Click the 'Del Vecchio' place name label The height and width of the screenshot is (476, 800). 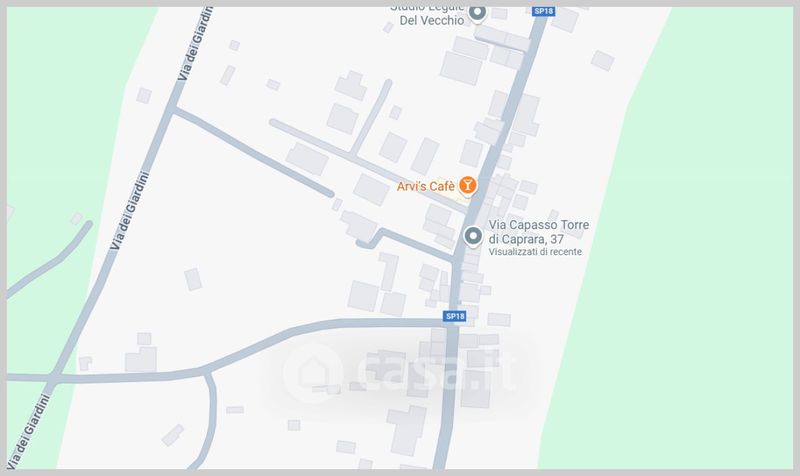(432, 20)
